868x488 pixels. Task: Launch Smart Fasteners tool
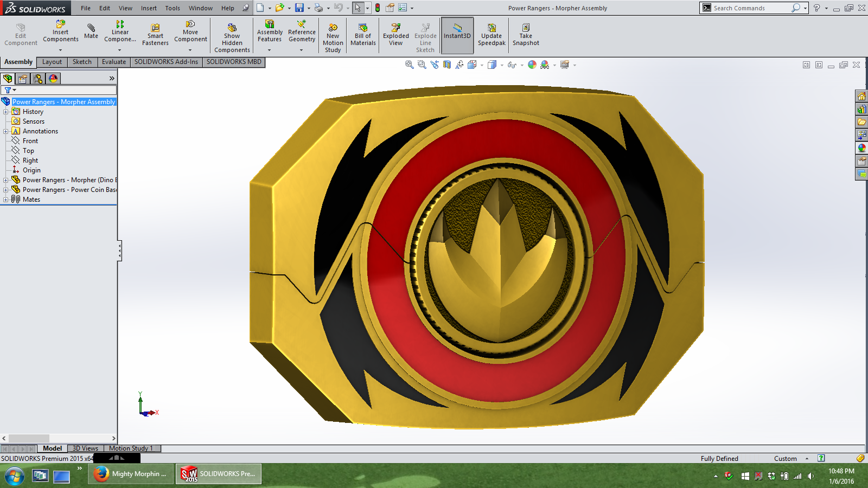(155, 35)
